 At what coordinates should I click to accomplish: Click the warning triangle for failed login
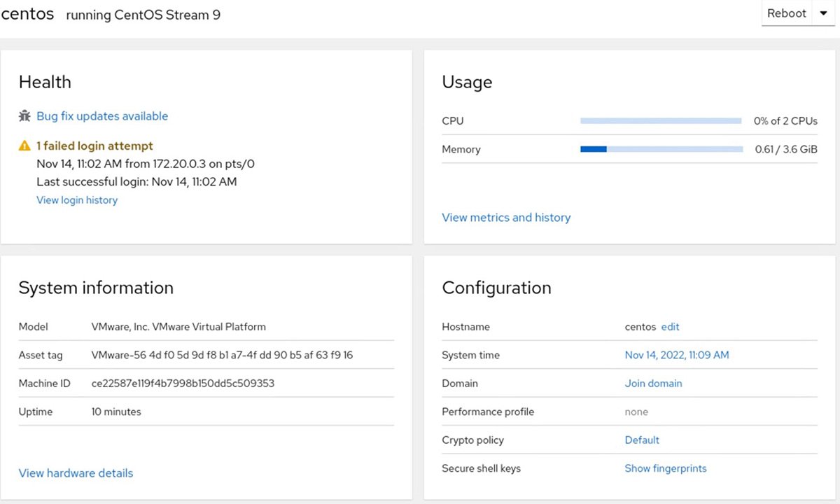point(24,146)
